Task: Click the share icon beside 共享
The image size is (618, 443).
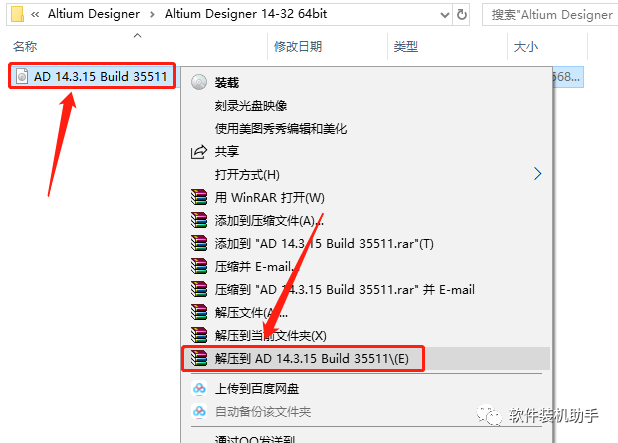Action: (199, 152)
